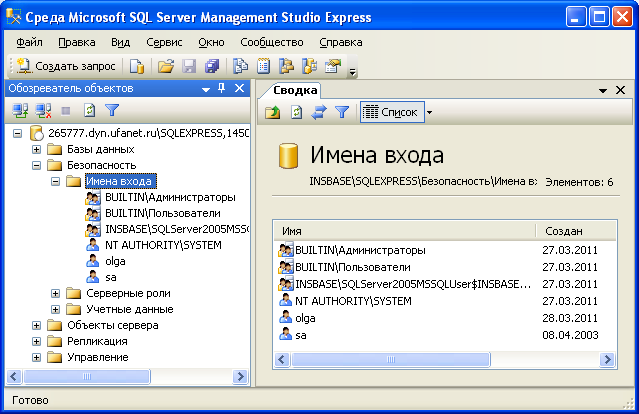639x414 pixels.
Task: Close the Обозреватель объектов panel
Action: (x=240, y=88)
